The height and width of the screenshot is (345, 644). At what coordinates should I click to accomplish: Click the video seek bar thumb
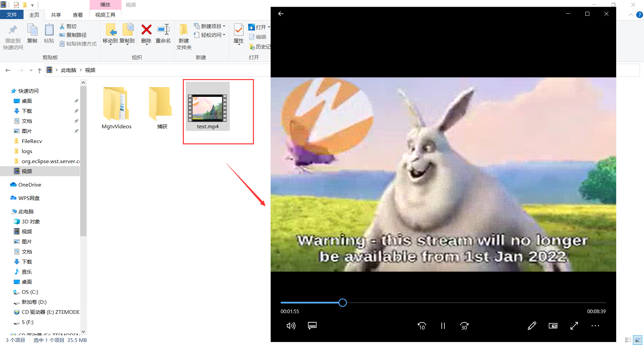(342, 303)
